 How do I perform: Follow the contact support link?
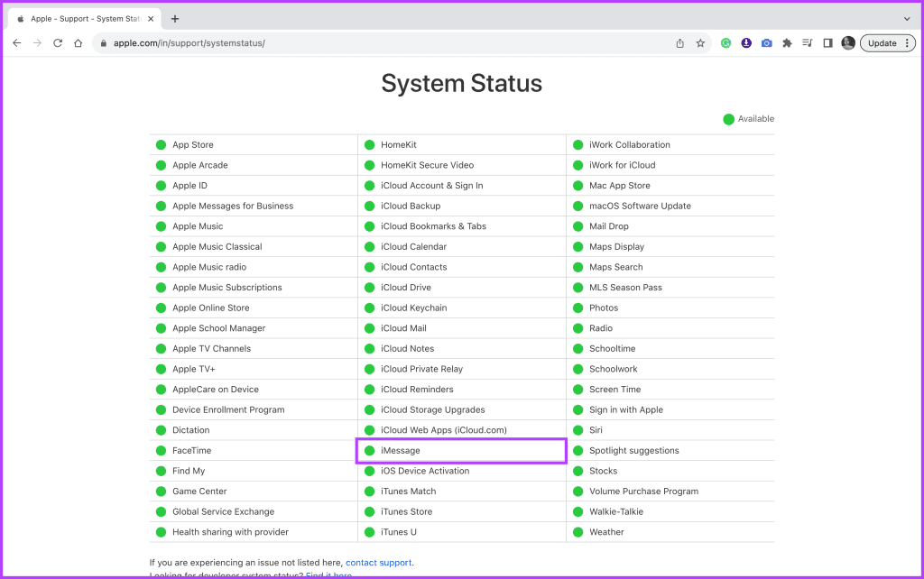[x=378, y=563]
